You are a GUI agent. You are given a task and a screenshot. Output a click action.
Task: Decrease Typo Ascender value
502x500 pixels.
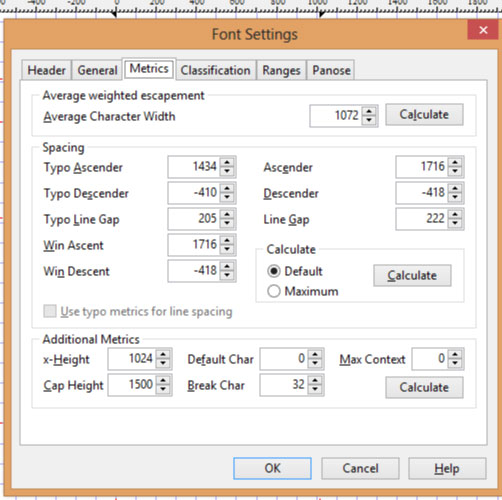[x=227, y=171]
